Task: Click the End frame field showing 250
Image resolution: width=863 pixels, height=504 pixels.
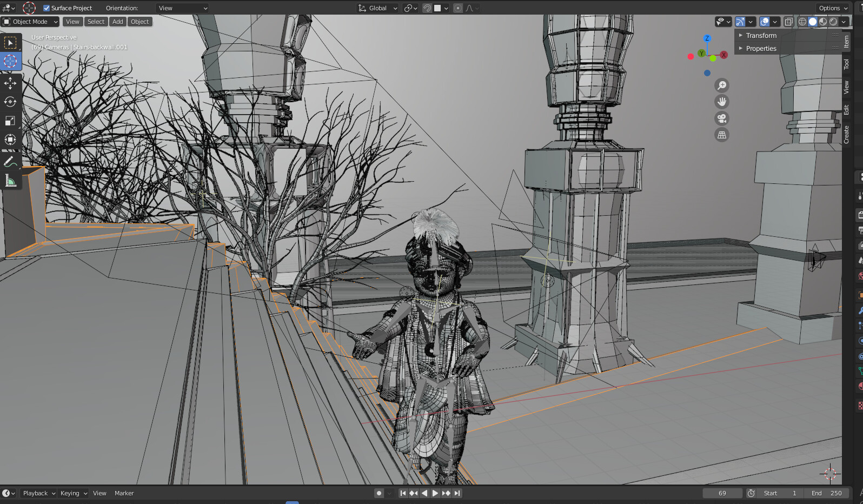Action: [827, 493]
